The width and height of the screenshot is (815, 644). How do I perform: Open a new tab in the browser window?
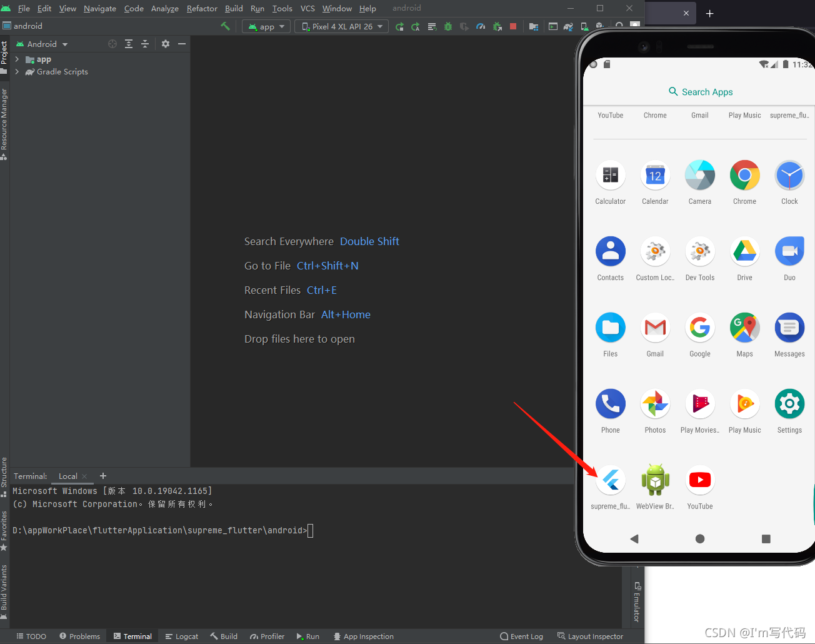709,13
